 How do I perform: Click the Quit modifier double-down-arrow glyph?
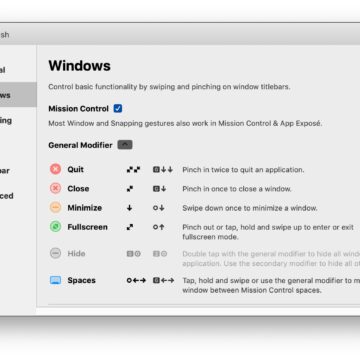pos(163,170)
